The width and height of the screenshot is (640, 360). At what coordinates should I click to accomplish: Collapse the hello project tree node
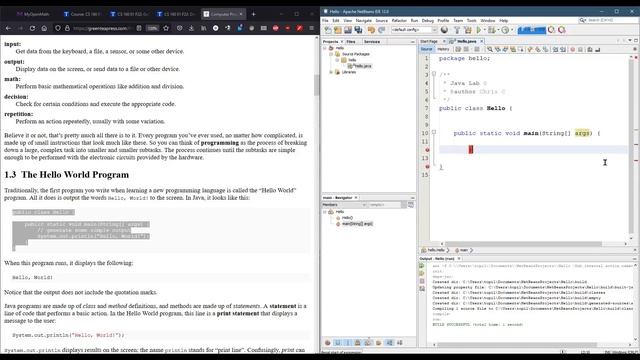(325, 48)
